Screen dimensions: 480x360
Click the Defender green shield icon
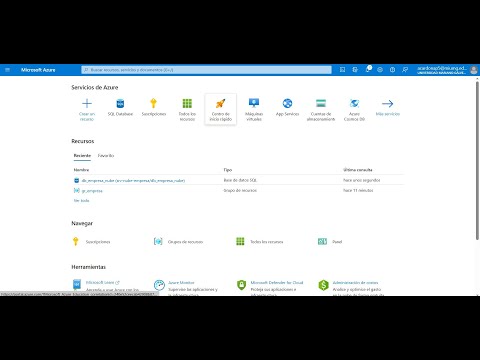pyautogui.click(x=241, y=285)
